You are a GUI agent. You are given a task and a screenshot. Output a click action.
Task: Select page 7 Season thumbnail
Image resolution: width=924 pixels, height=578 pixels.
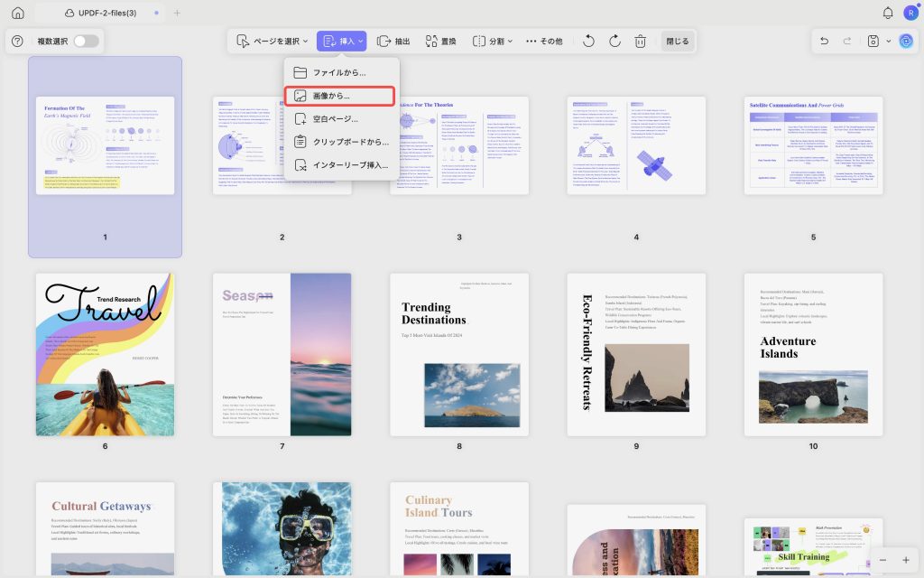coord(282,354)
